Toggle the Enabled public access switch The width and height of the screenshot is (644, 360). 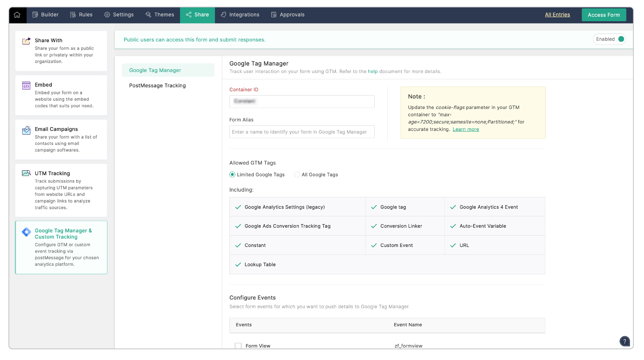coord(621,39)
